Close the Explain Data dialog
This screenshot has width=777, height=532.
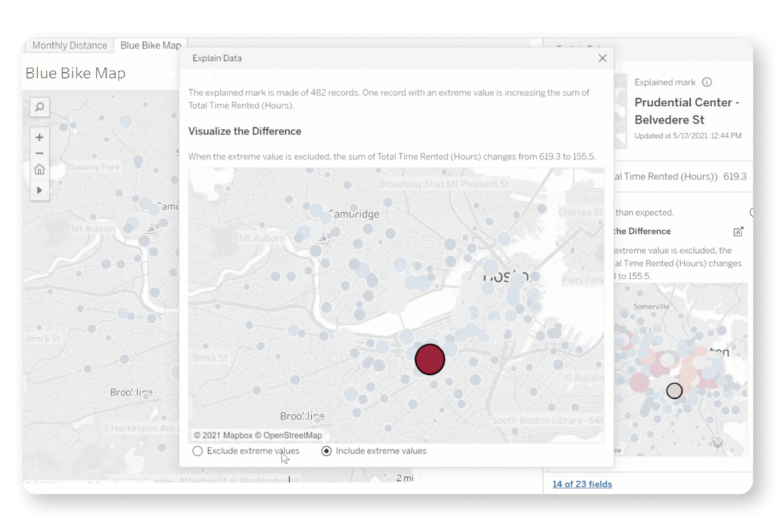[602, 58]
